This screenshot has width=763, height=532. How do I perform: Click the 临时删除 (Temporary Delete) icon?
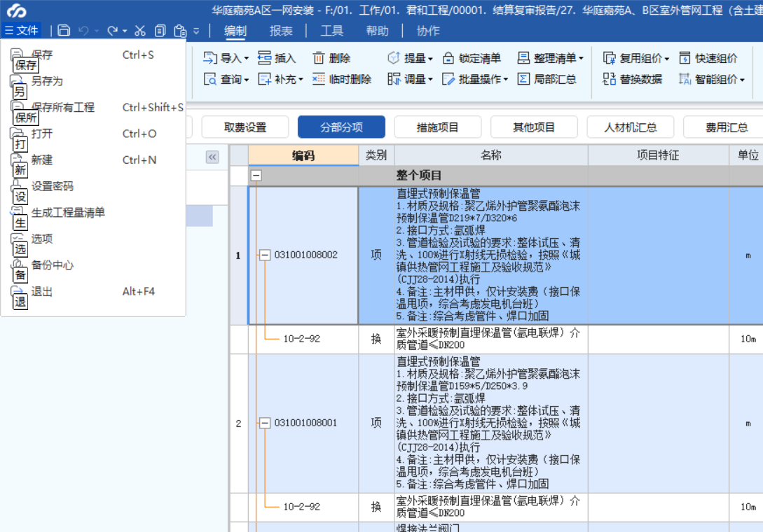318,79
